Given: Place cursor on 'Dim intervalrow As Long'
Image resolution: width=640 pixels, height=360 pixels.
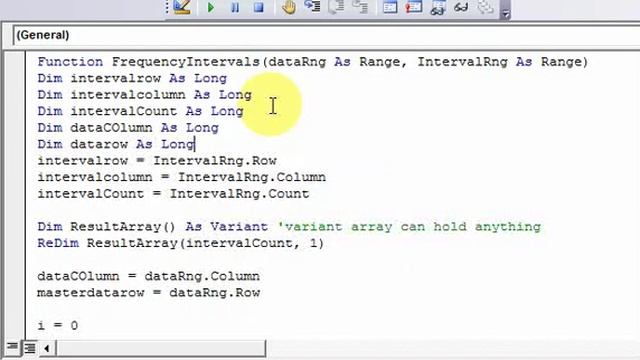Looking at the screenshot, I should coord(132,78).
